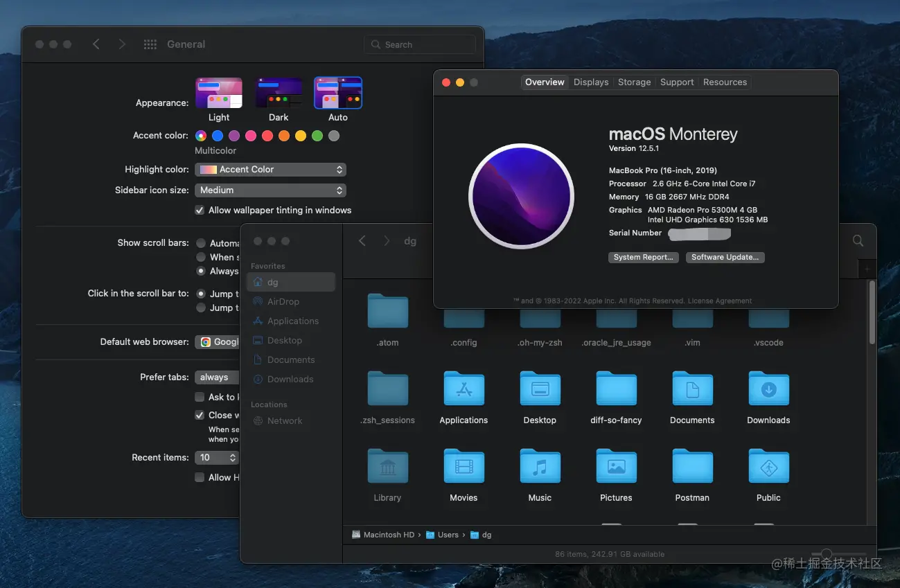Open the Sidebar icon size dropdown
This screenshot has width=900, height=588.
point(270,190)
